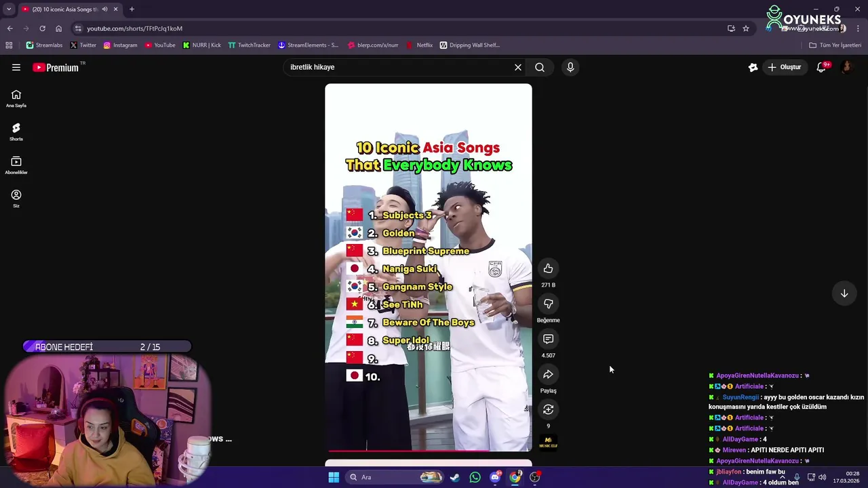Dislike the Short using the Beğenme button
This screenshot has width=868, height=488.
[548, 304]
